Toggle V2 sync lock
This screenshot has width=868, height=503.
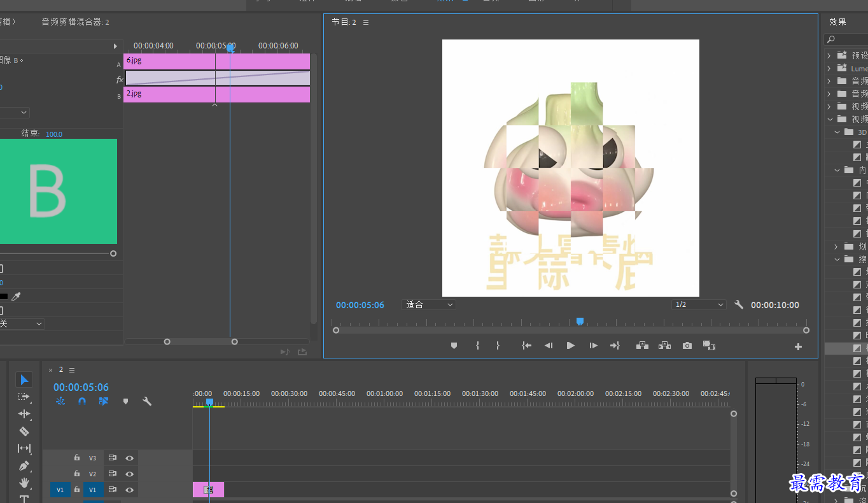[112, 474]
